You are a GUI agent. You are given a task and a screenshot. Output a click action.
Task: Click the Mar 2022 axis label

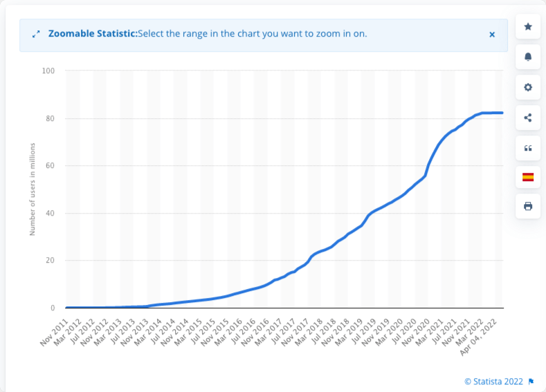[470, 332]
